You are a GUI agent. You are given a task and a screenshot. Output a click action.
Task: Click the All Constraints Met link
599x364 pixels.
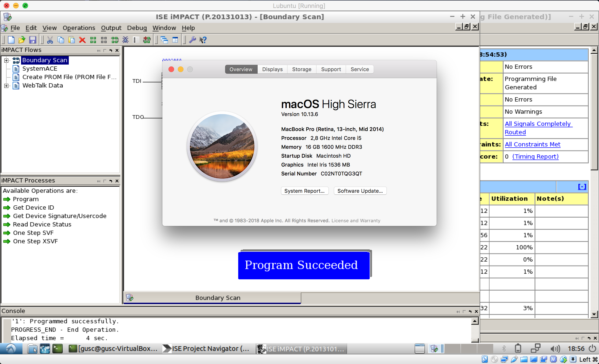click(x=532, y=144)
